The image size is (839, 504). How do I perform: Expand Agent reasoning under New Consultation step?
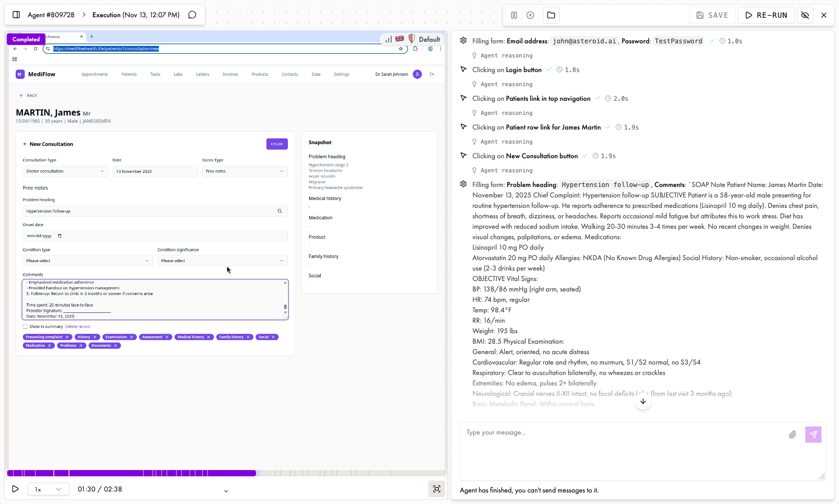[x=502, y=170]
